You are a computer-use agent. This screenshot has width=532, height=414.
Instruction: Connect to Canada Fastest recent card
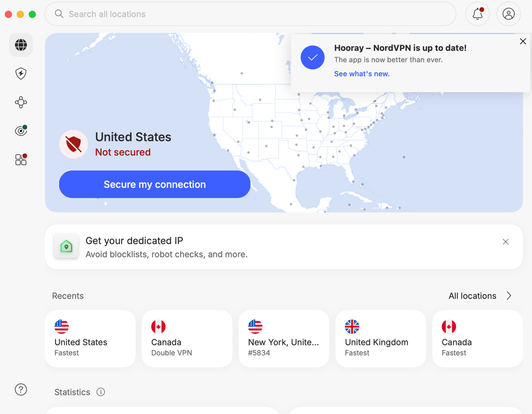point(477,339)
